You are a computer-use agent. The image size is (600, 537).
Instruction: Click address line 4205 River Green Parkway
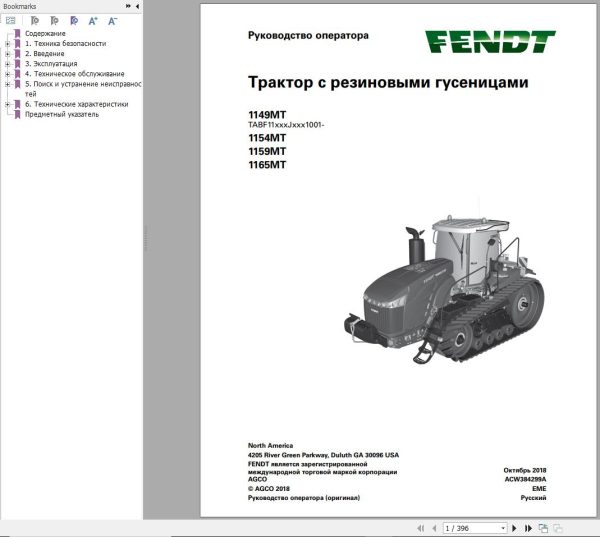(323, 455)
